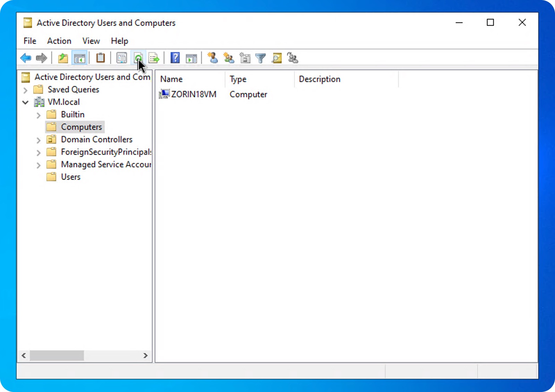555x392 pixels.
Task: Sort the list by the Name column
Action: tap(171, 79)
